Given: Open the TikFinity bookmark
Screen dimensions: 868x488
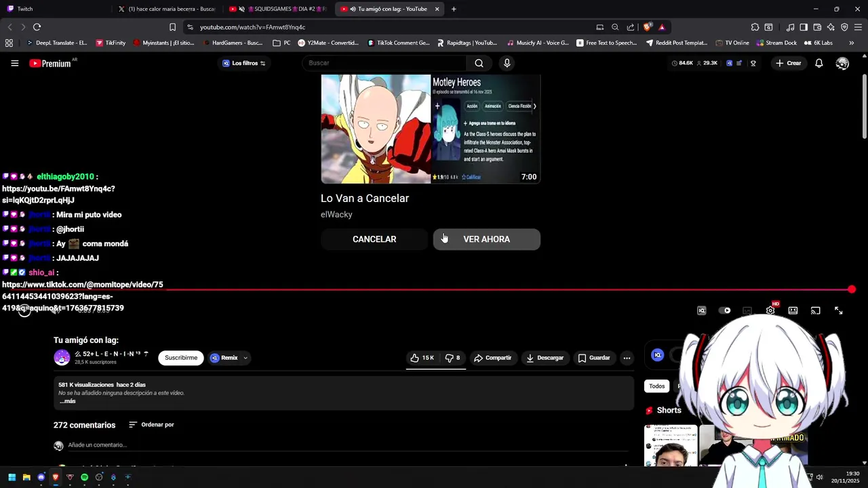Looking at the screenshot, I should tap(111, 43).
